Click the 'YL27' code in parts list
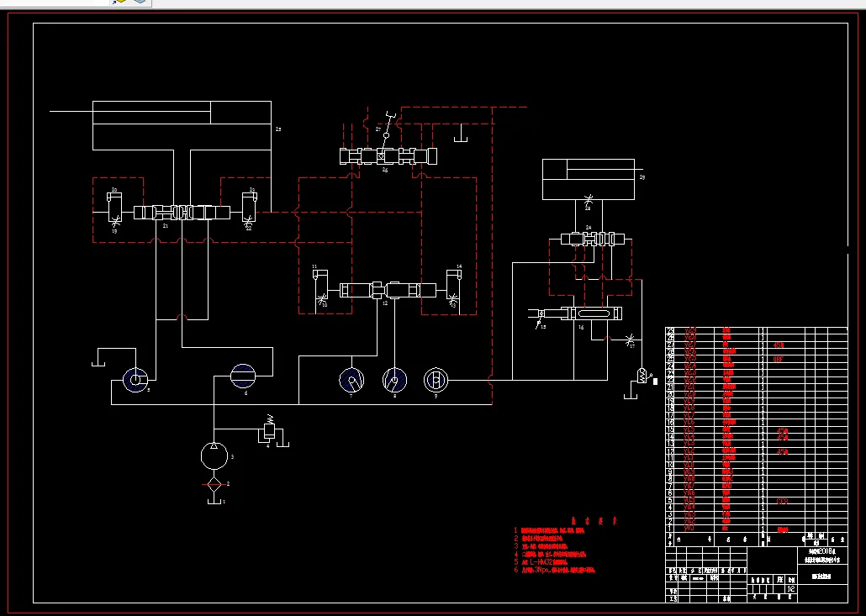 point(689,345)
